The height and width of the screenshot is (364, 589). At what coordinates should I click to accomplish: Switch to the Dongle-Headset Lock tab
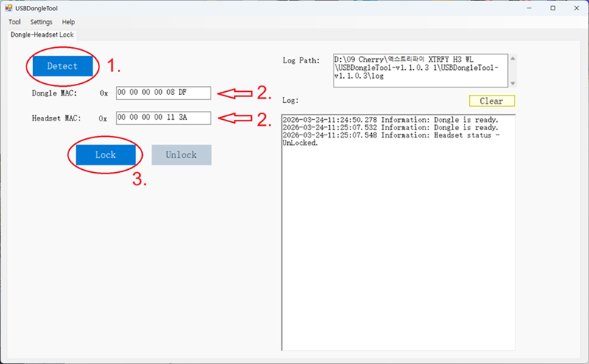42,35
